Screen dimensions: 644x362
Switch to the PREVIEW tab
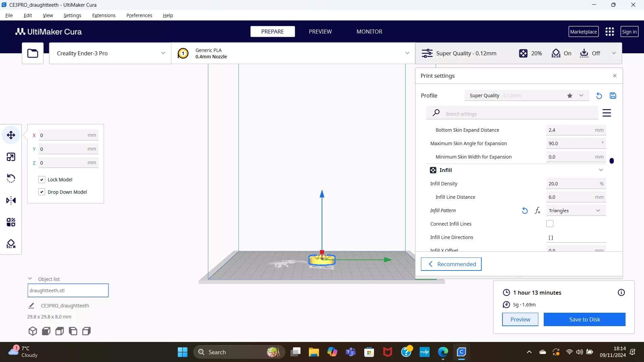click(x=320, y=32)
